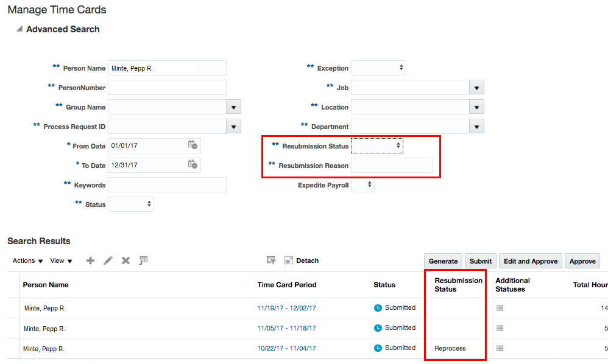Open the From Date calendar picker
This screenshot has width=608, height=364.
(193, 145)
